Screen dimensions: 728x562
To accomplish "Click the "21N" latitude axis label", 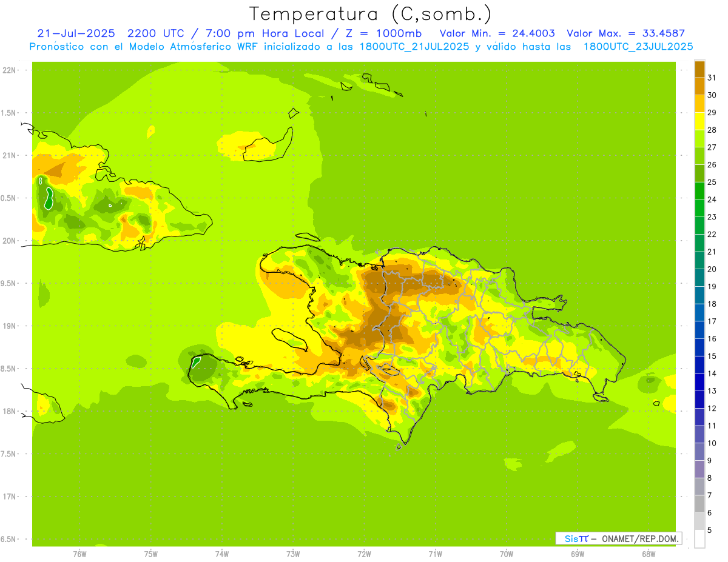I will 9,155.
